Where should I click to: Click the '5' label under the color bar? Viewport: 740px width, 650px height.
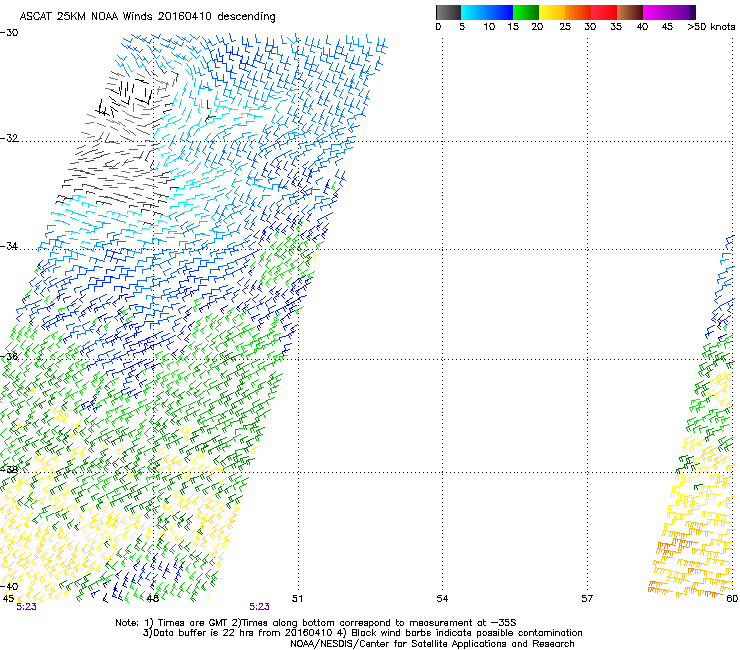tap(462, 27)
